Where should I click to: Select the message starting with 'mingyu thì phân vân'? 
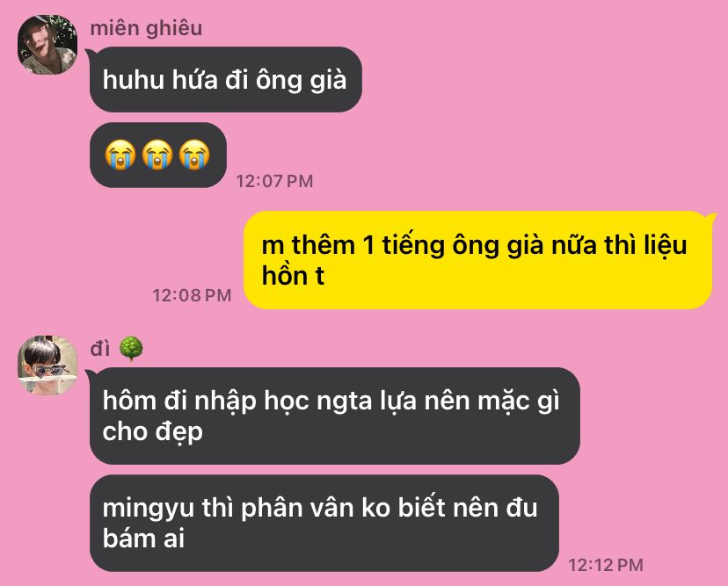point(324,523)
